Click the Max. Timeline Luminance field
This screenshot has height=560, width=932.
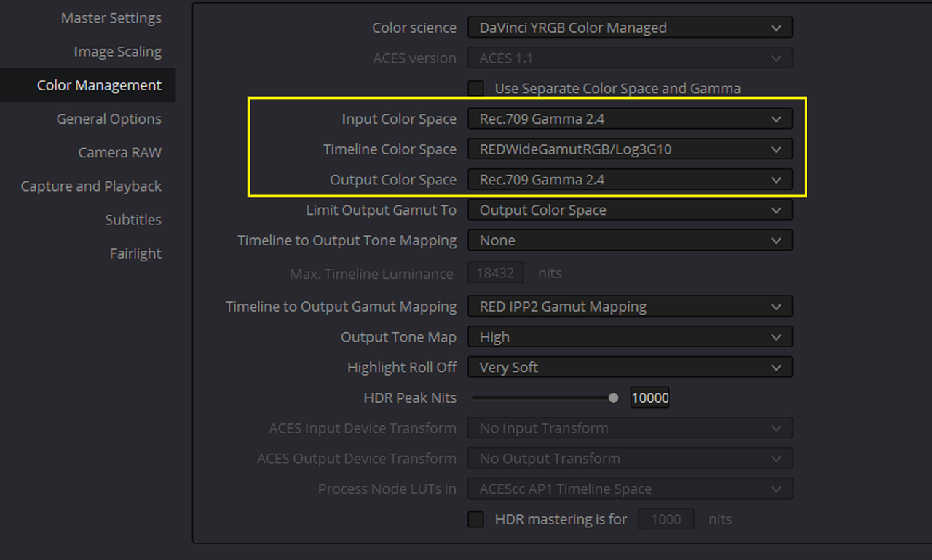coord(495,274)
